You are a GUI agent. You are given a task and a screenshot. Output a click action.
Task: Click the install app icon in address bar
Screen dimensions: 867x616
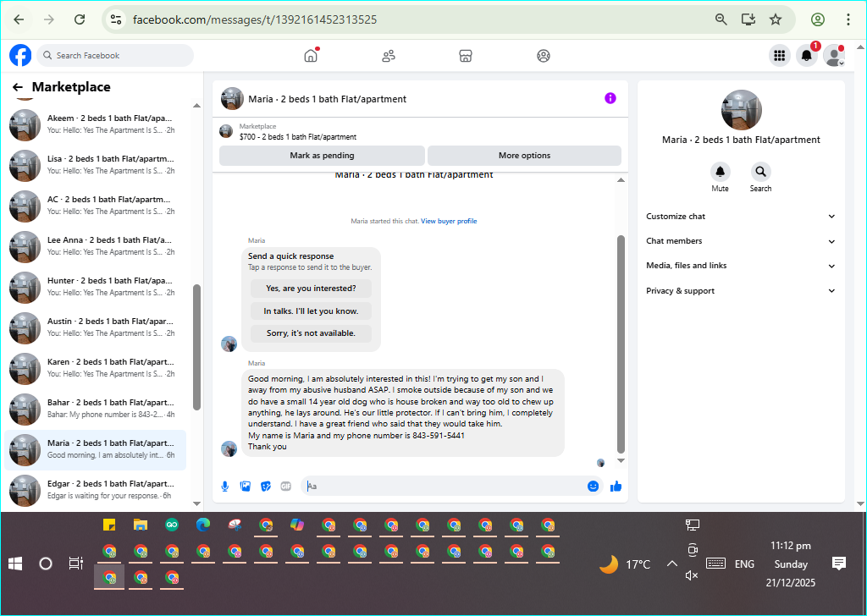click(x=748, y=20)
